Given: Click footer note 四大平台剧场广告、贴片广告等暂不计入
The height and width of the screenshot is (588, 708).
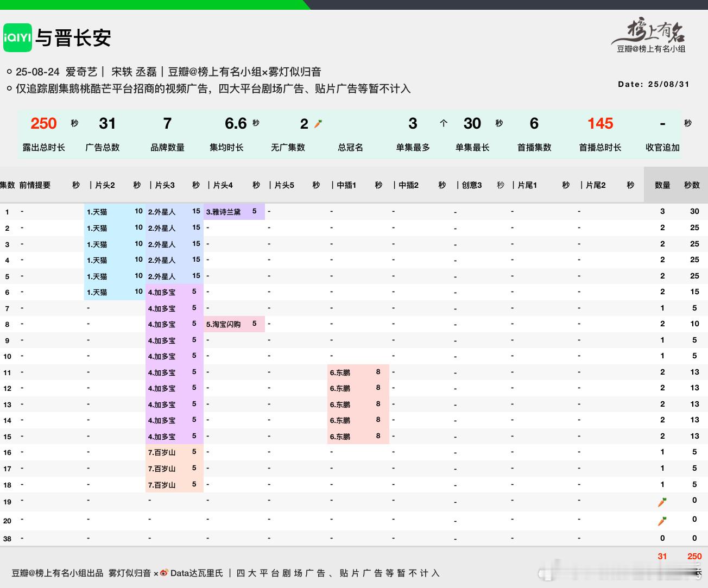Looking at the screenshot, I should pos(338,573).
